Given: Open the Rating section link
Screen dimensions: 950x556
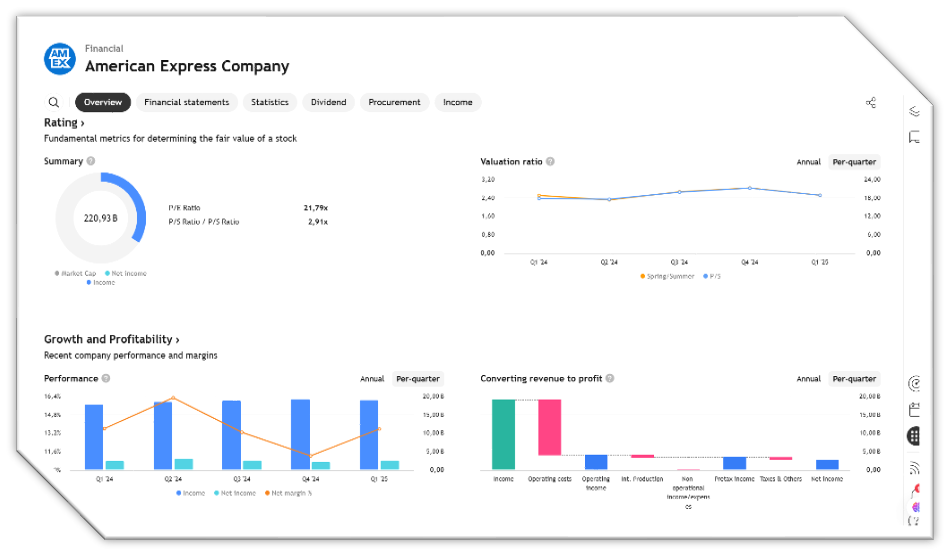Looking at the screenshot, I should [64, 122].
